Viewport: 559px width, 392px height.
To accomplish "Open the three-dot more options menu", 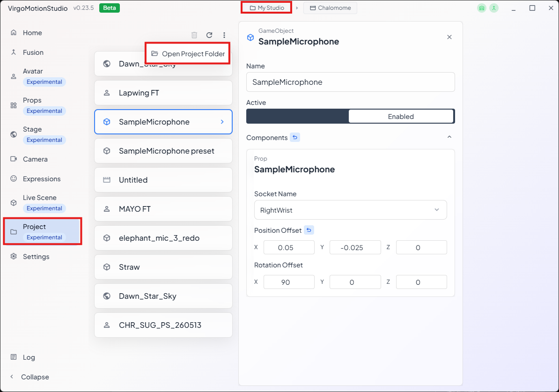I will pyautogui.click(x=224, y=35).
